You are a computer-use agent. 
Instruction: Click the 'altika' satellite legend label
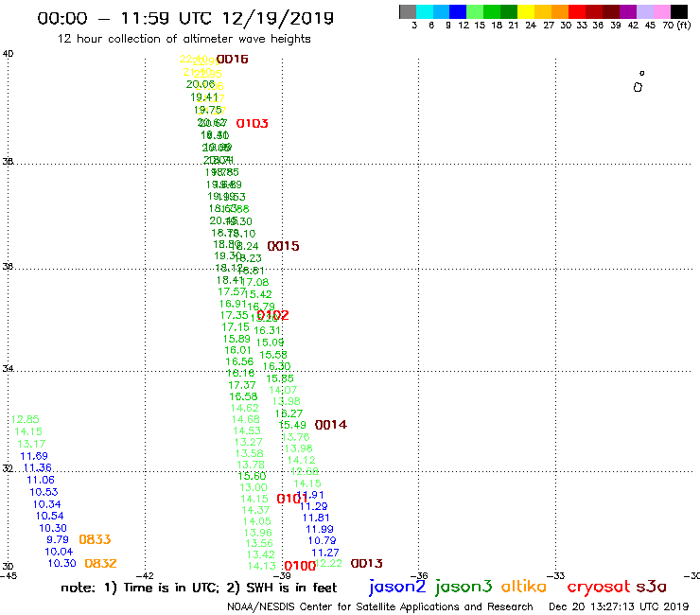pos(523,586)
